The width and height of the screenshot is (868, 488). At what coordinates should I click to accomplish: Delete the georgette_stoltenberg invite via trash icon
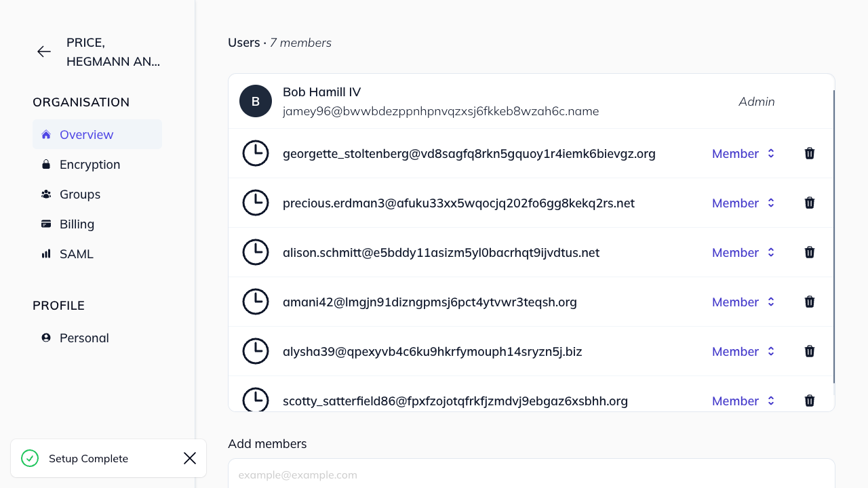809,154
